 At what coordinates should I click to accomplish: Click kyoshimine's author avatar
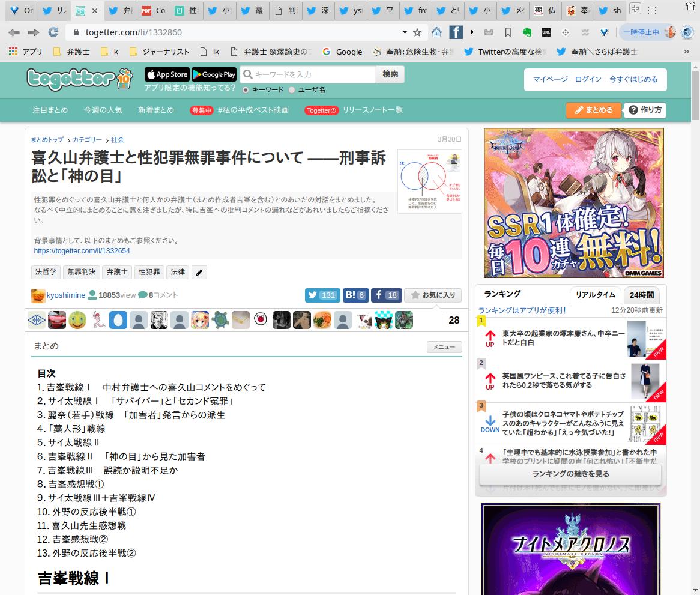pos(38,295)
